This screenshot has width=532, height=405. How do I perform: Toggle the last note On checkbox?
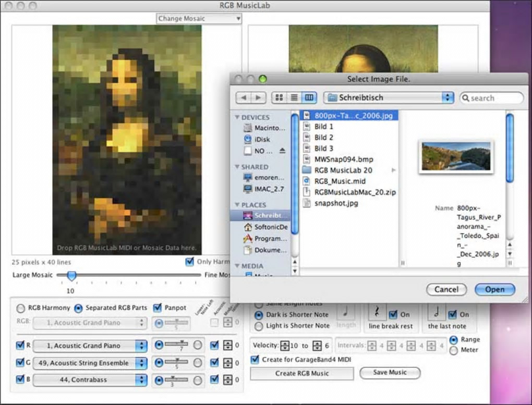point(452,315)
